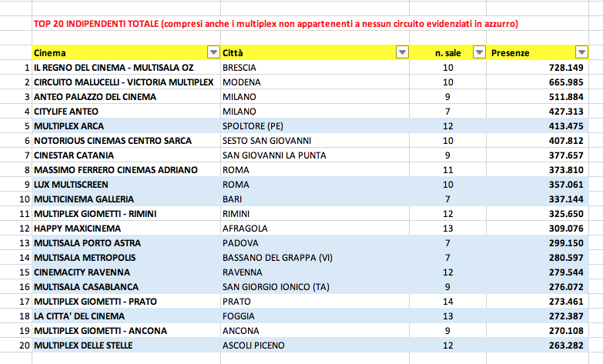Select city cell SESTO SAN GIOVANNI
603x364 pixels.
tap(315, 141)
